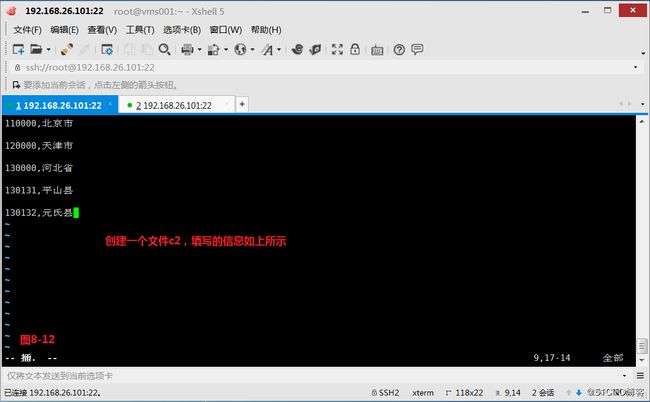Open the 帮助(H) menu

point(266,30)
